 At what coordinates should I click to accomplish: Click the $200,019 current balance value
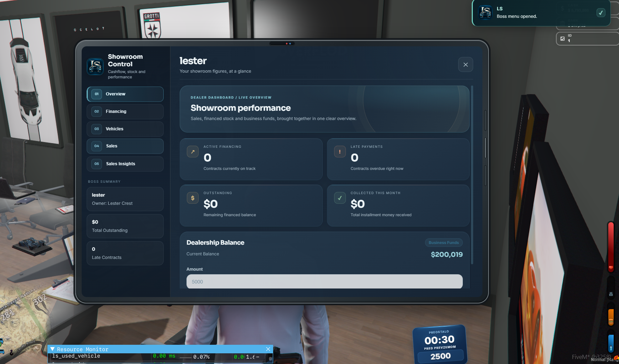pos(447,254)
